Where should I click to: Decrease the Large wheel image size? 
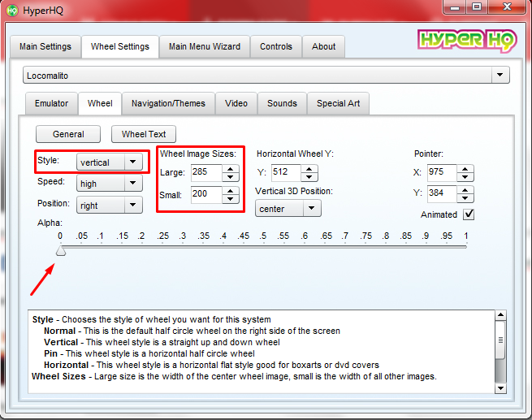231,177
